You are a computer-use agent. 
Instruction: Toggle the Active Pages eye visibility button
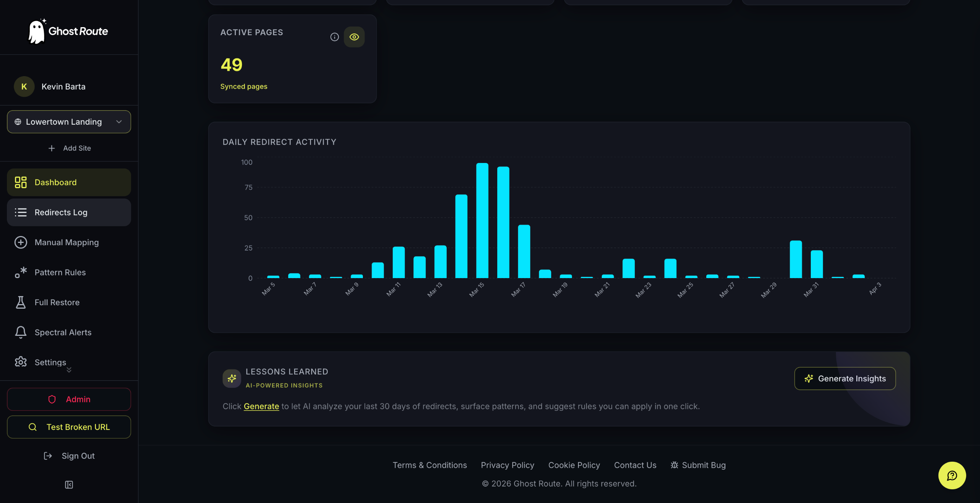coord(354,37)
